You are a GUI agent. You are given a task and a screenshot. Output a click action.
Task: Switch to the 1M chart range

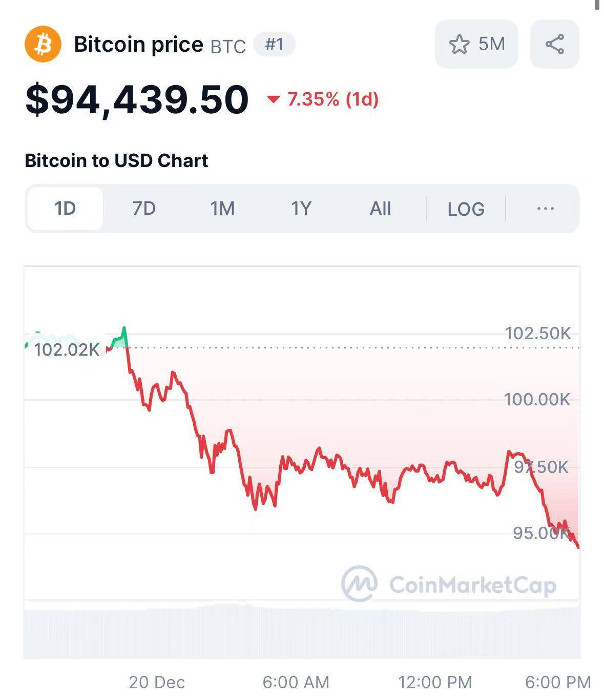tap(222, 209)
